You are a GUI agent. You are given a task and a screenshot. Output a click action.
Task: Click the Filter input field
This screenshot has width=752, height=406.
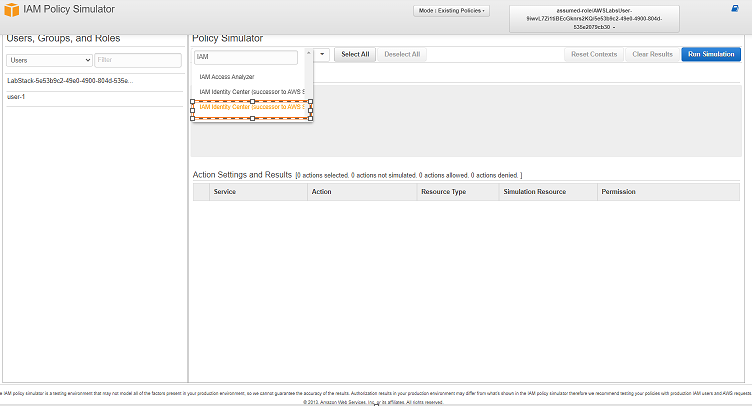point(138,60)
